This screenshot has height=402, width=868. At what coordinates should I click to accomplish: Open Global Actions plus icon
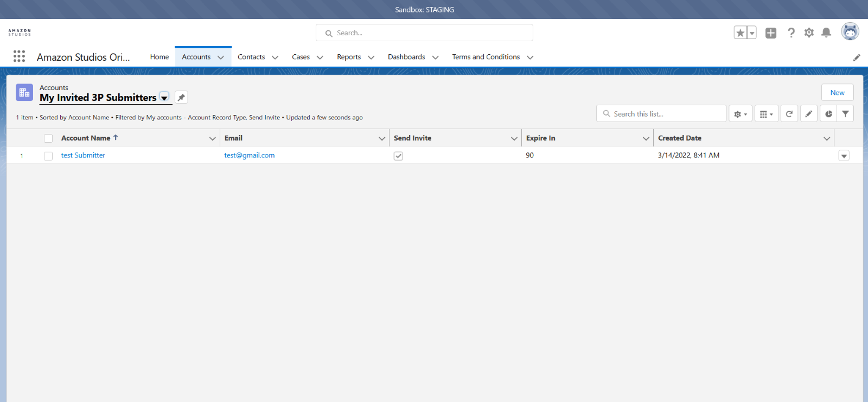pos(771,33)
